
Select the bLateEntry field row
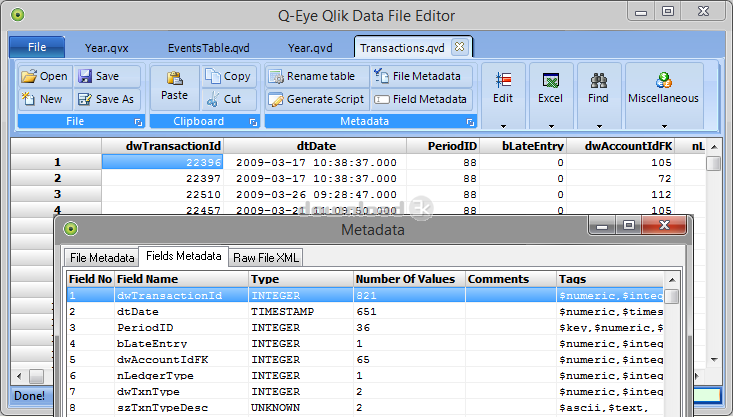point(365,344)
